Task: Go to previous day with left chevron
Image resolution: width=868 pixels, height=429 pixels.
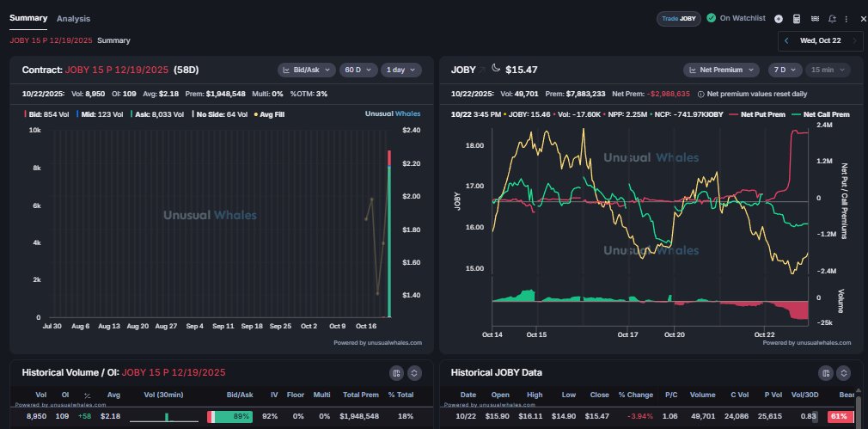Action: pyautogui.click(x=786, y=40)
